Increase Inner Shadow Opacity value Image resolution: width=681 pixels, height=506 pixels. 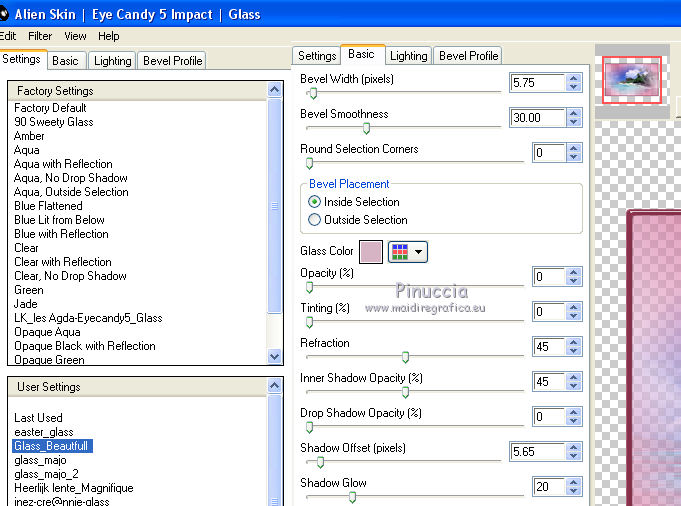click(574, 378)
